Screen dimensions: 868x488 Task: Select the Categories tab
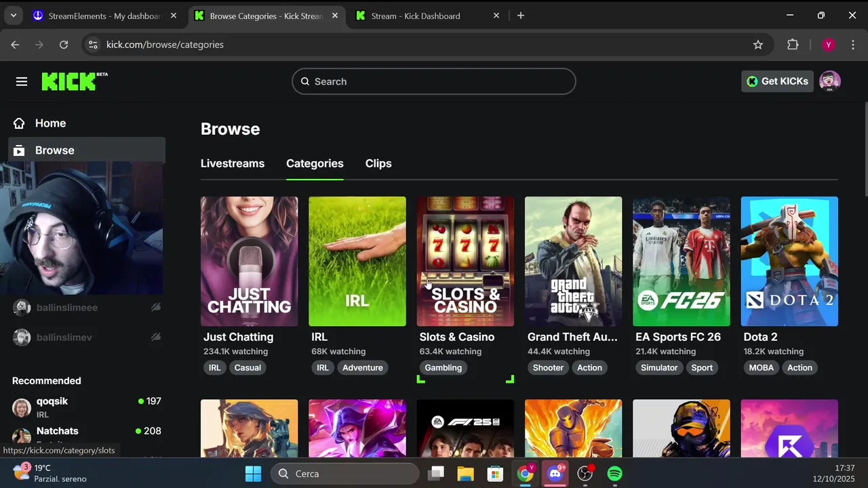315,163
